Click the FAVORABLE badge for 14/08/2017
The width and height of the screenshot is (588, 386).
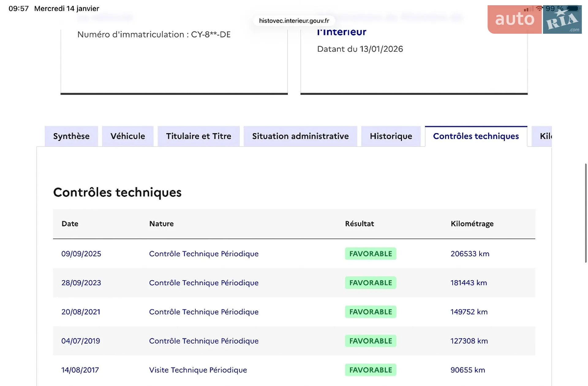coord(371,370)
